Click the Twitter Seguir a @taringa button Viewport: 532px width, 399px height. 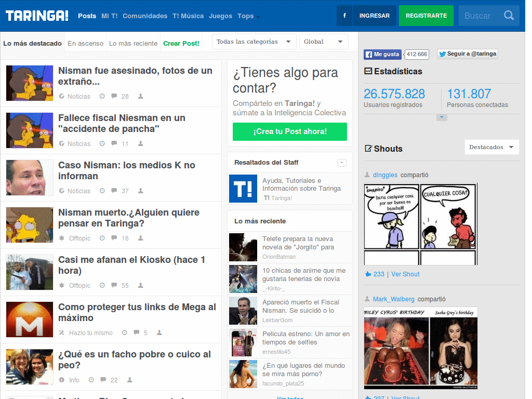click(468, 54)
